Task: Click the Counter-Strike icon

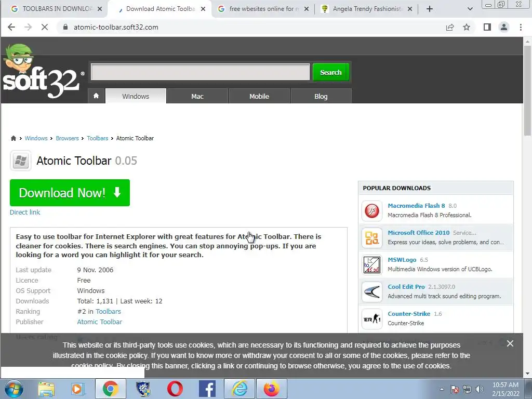Action: point(372,319)
